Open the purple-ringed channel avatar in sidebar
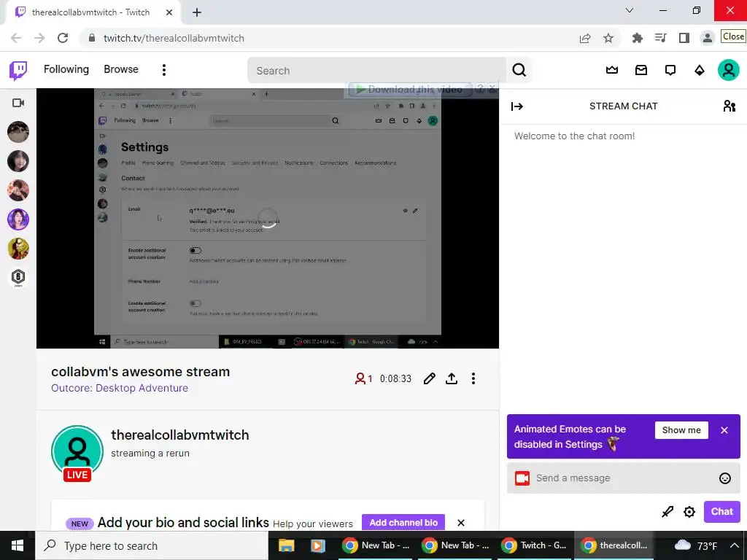This screenshot has width=747, height=560. 18,219
